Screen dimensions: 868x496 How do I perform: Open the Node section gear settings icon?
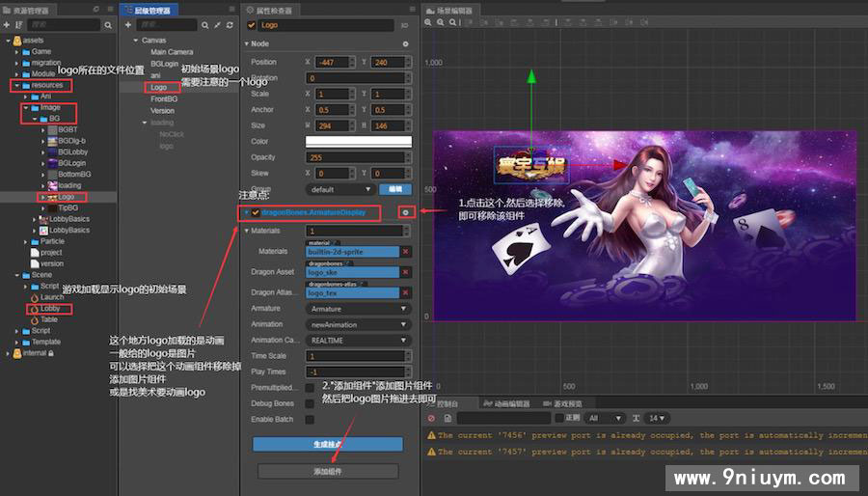(x=405, y=43)
